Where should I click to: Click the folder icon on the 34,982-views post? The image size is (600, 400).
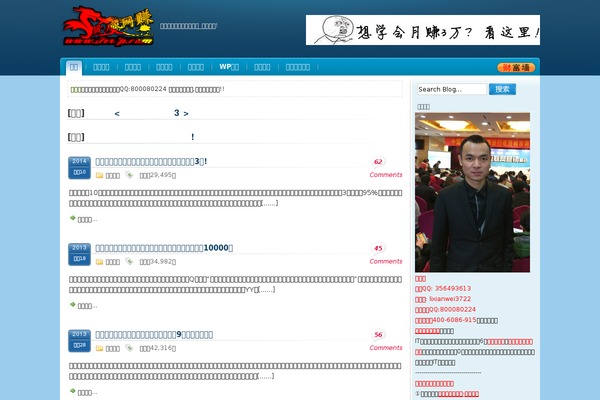pyautogui.click(x=99, y=262)
